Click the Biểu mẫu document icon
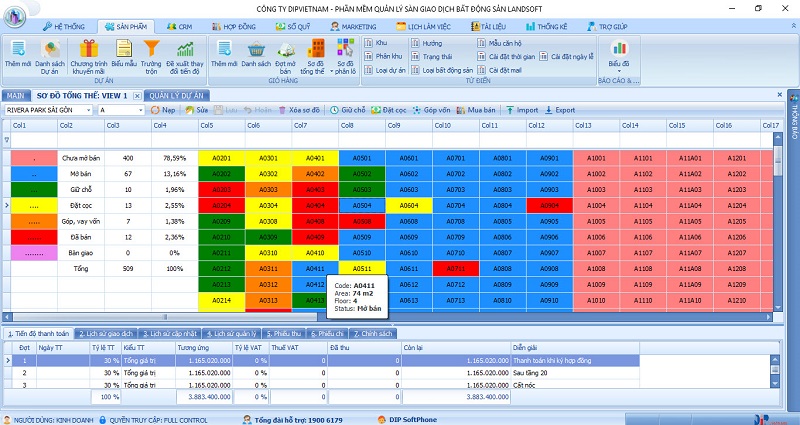800x425 pixels. click(x=124, y=55)
